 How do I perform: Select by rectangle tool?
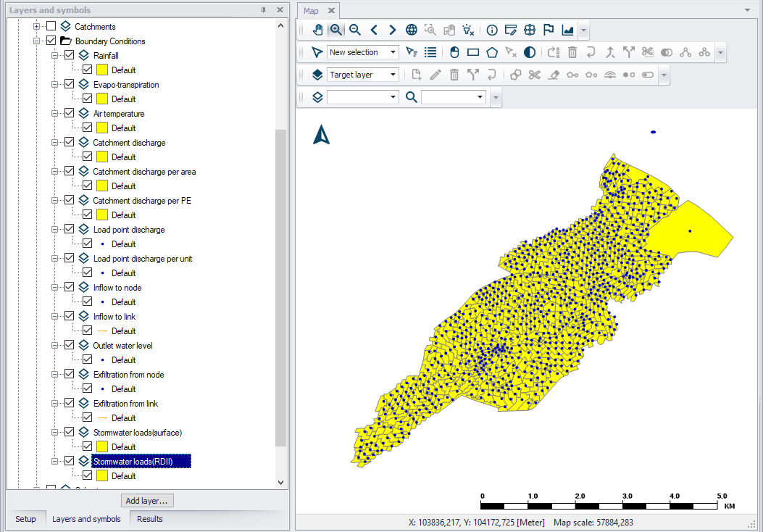pyautogui.click(x=473, y=52)
